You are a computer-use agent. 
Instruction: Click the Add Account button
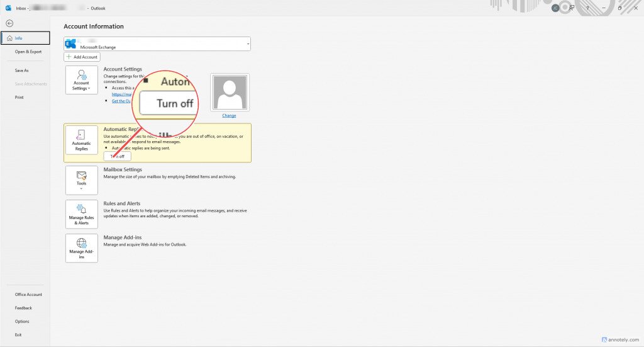[82, 57]
